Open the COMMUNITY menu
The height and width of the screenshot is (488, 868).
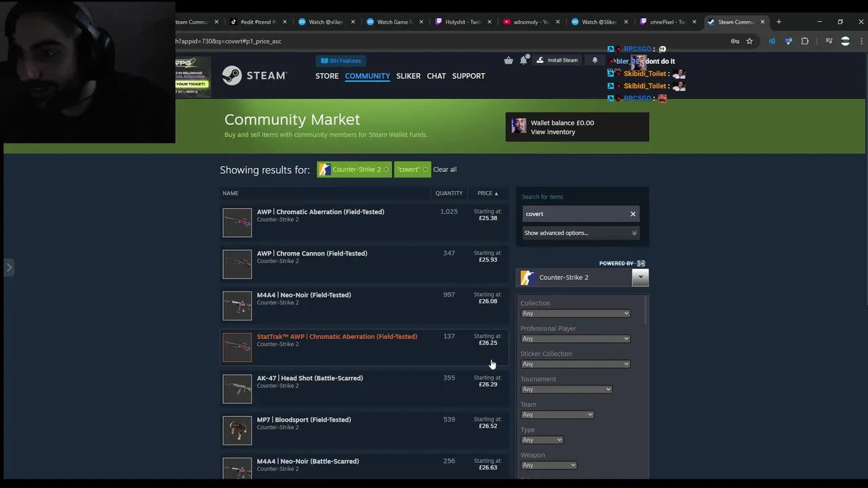coord(367,76)
